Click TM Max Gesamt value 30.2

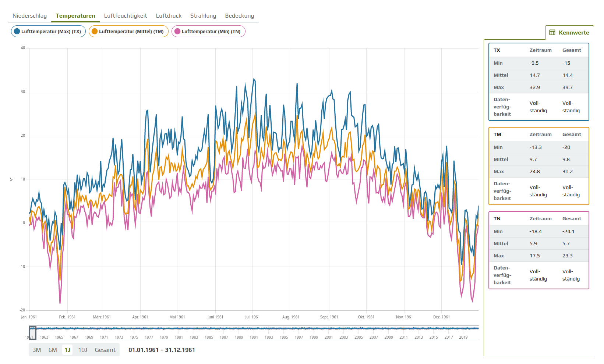click(568, 172)
